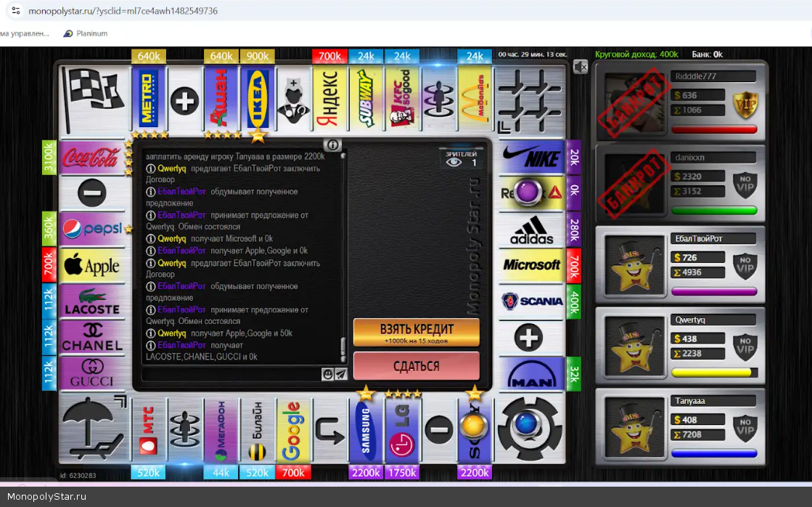Viewport: 812px width, 507px height.
Task: Open the Samsung property cell
Action: (x=366, y=430)
